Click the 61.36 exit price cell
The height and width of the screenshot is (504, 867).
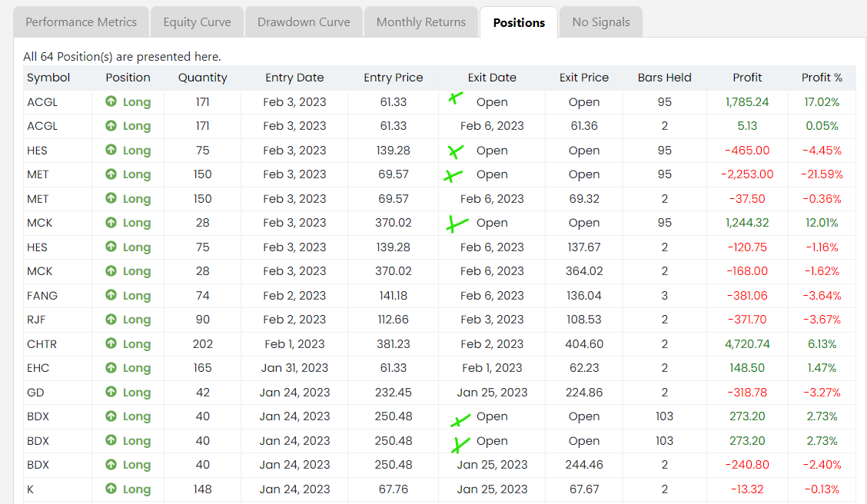click(x=584, y=126)
